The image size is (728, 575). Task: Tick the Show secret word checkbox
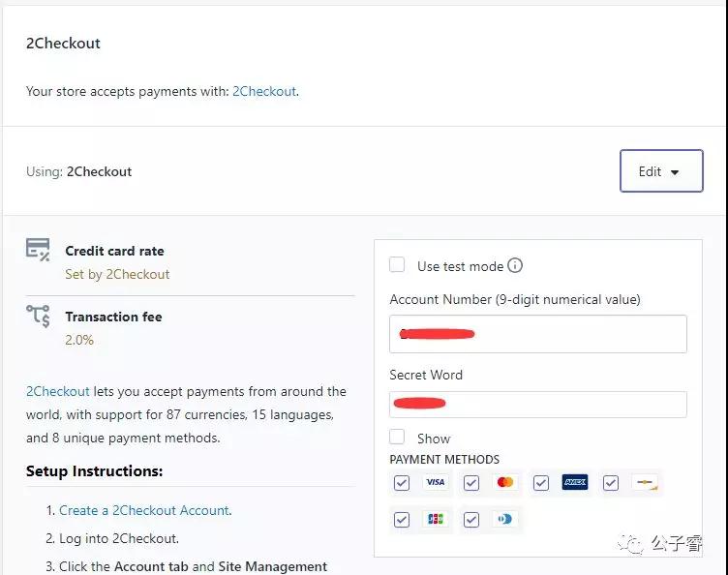[x=397, y=437]
